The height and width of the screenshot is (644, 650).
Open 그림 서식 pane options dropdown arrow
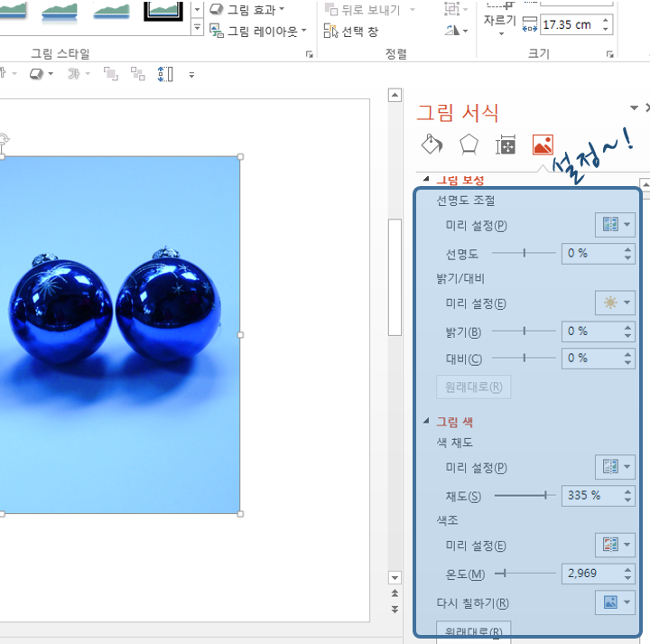point(634,107)
